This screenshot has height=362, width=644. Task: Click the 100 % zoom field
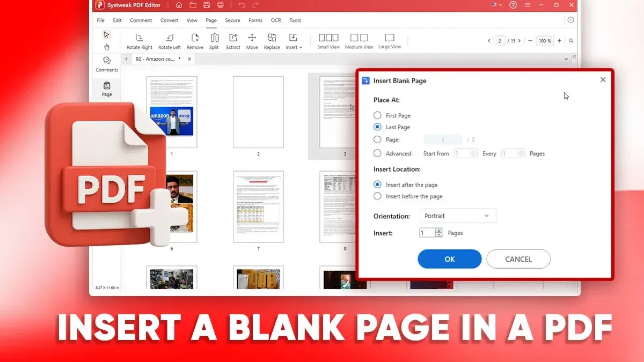(545, 41)
